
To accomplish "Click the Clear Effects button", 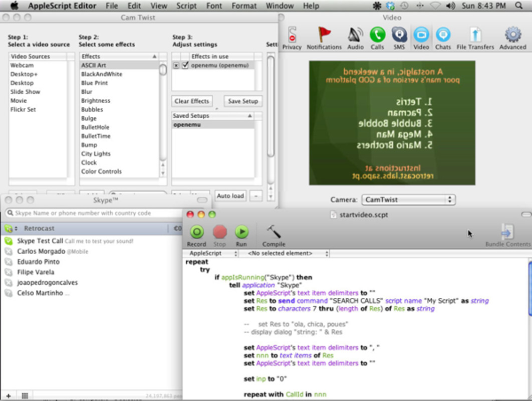I will [x=192, y=101].
